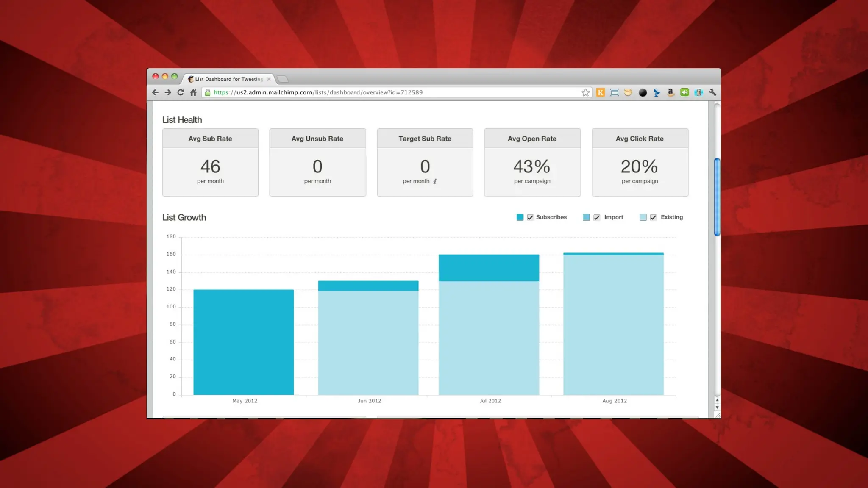The height and width of the screenshot is (488, 868).
Task: Open the orange K extension
Action: tap(600, 92)
